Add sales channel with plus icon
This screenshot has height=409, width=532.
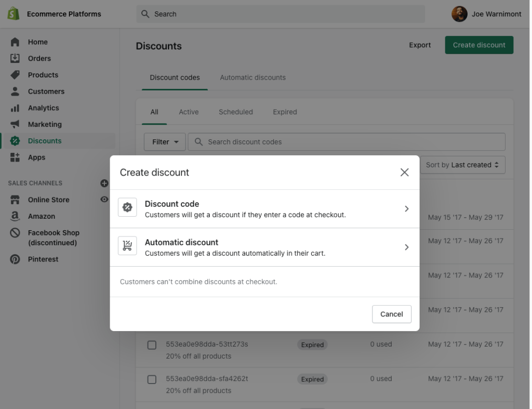tap(104, 183)
